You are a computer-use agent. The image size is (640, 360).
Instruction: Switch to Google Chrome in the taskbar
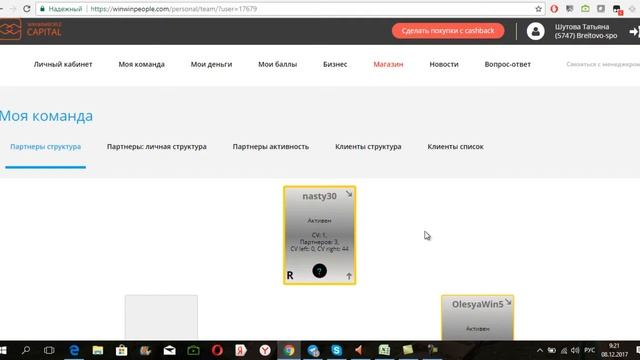point(289,350)
